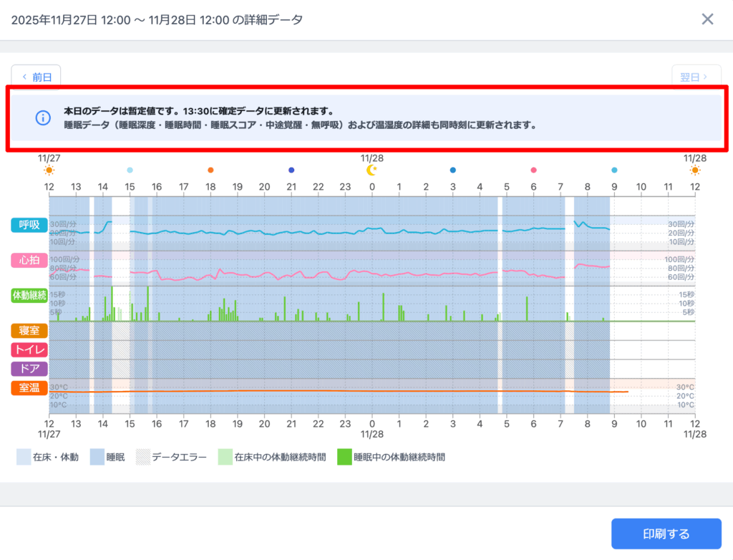This screenshot has height=560, width=733.
Task: Select the pink dot marker above 6:00
Action: click(533, 170)
